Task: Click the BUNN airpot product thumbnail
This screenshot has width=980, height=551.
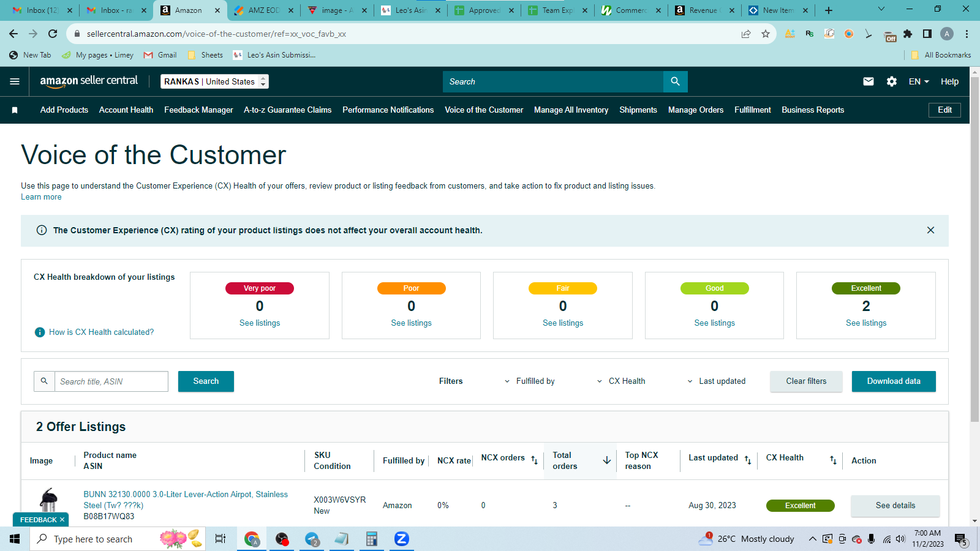Action: (x=48, y=501)
